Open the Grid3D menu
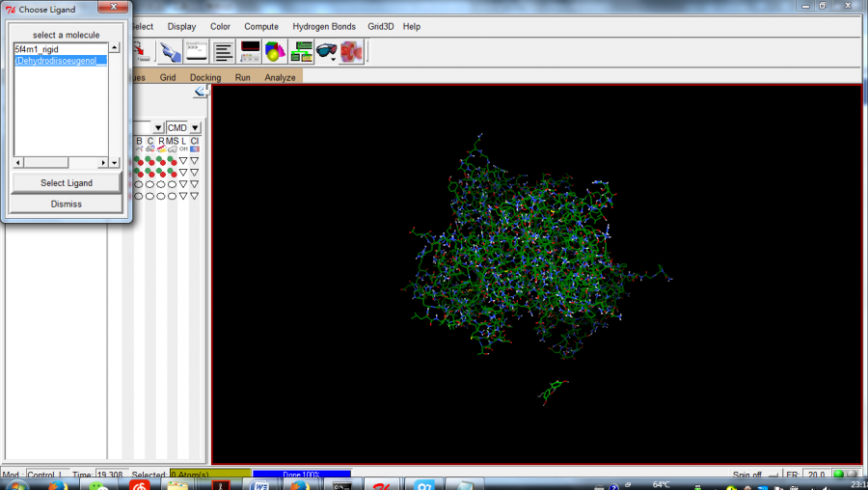Viewport: 868px width, 490px height. pos(381,27)
